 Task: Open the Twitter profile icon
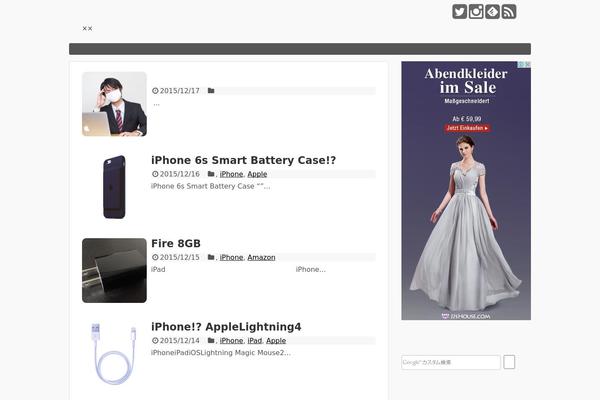click(x=459, y=11)
